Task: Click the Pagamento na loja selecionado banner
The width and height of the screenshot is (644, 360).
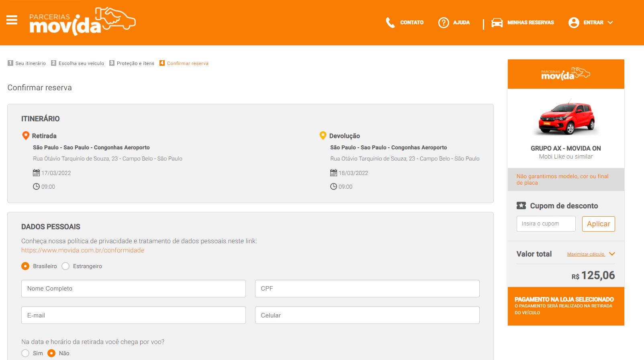Action: click(566, 306)
